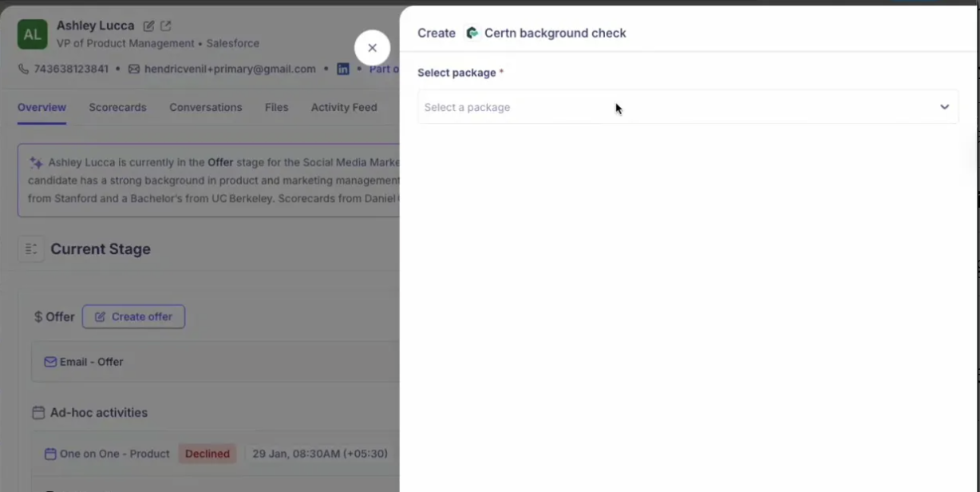Expand package list with chevron arrow

[x=944, y=107]
